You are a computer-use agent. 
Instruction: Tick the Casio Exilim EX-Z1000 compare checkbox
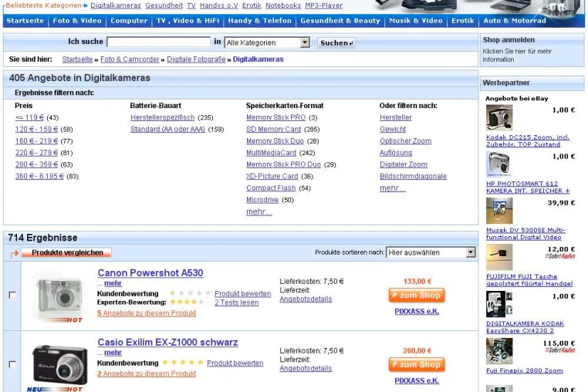[12, 365]
